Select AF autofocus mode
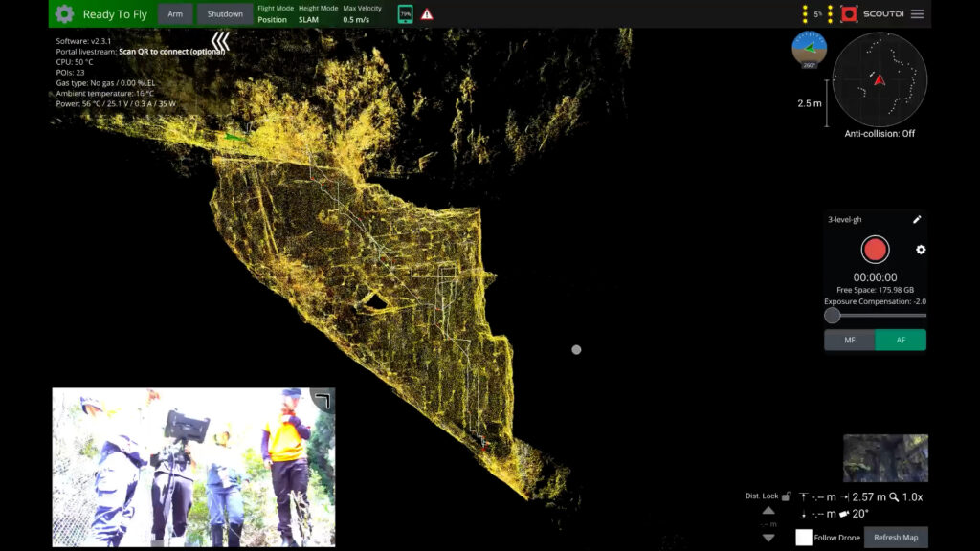 coord(901,341)
